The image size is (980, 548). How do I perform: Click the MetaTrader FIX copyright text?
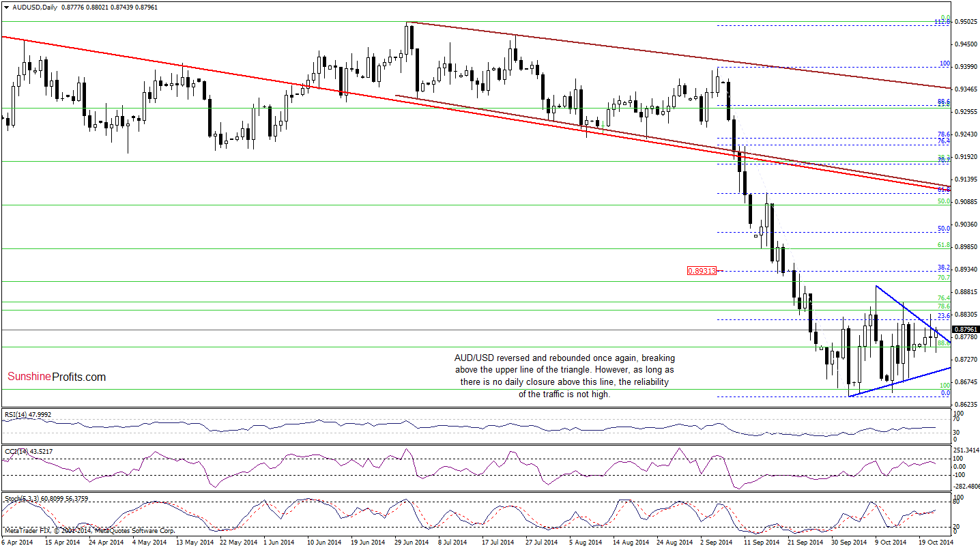(x=89, y=530)
